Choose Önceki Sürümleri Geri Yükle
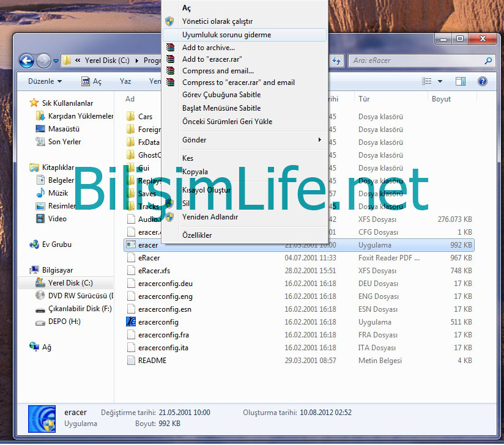 (x=245, y=122)
